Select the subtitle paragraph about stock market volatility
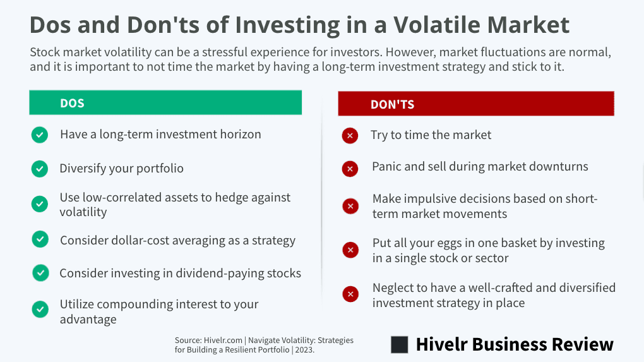This screenshot has height=362, width=644. coord(320,59)
